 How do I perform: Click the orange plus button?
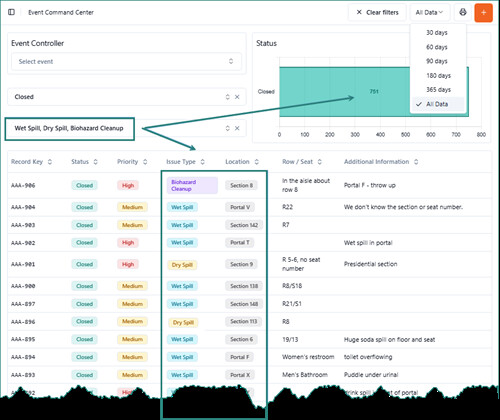point(483,13)
